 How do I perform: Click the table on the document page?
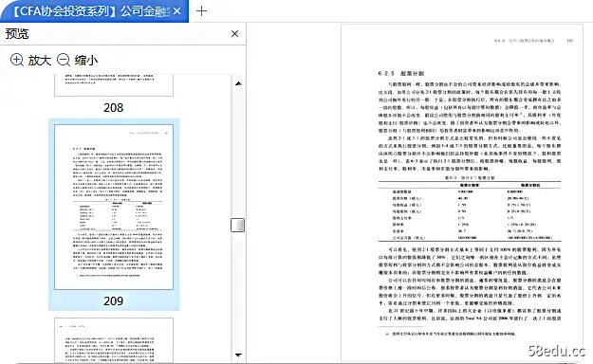point(470,211)
